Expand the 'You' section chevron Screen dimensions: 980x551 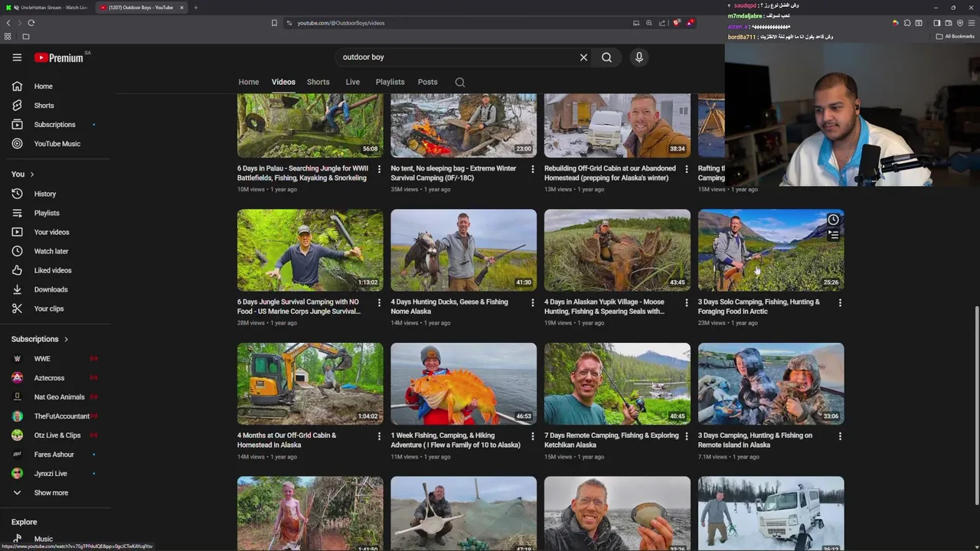[32, 174]
